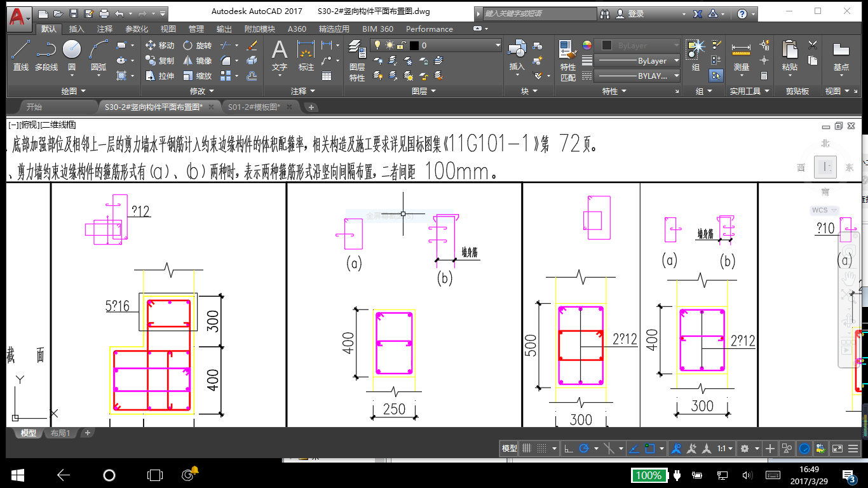Toggle isometric drafting in status bar

(609, 449)
